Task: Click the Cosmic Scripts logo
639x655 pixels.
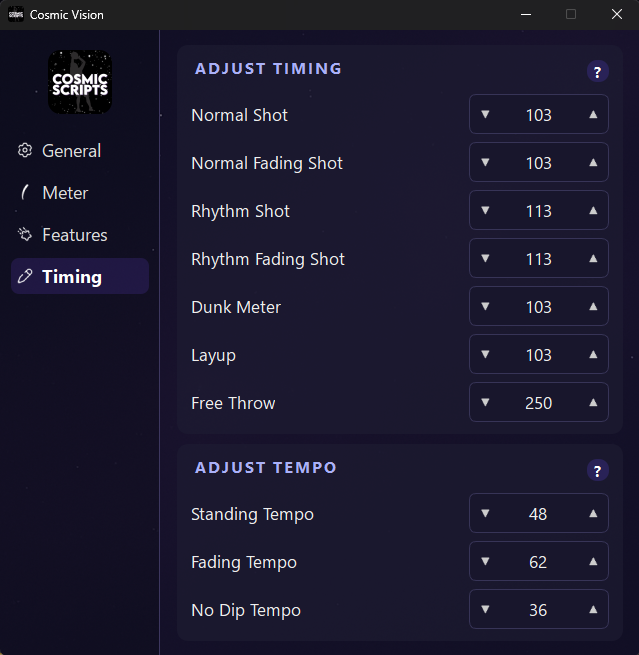Action: (80, 82)
